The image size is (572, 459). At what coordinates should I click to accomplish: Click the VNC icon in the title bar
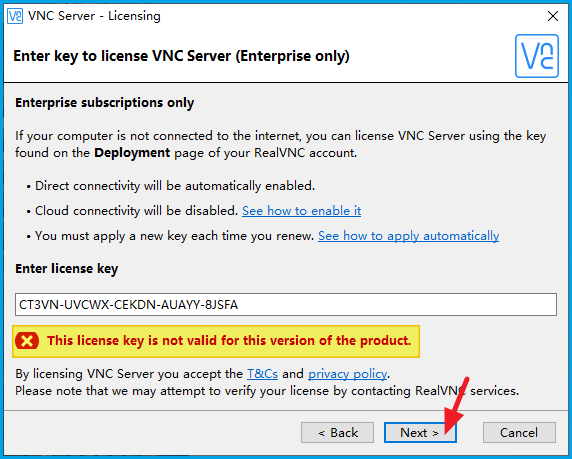point(15,16)
